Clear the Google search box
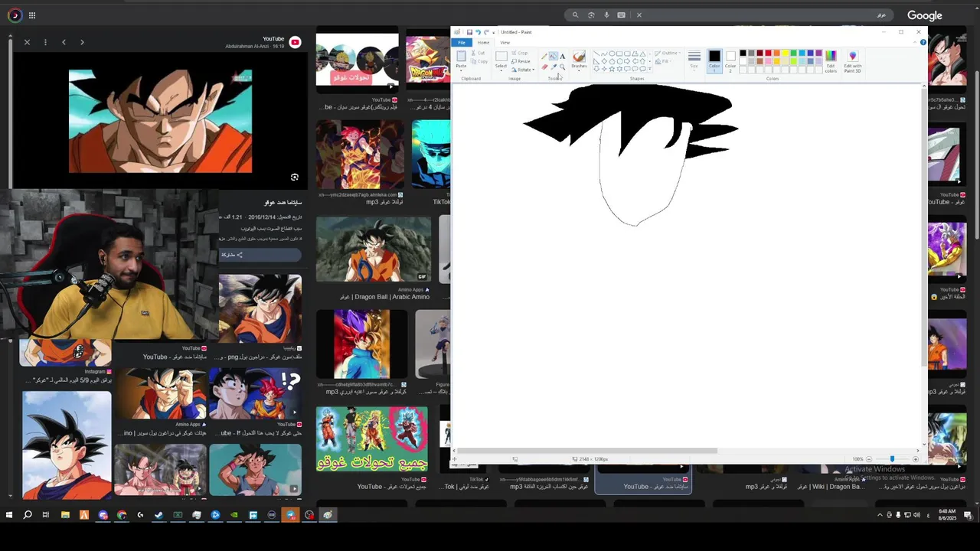Viewport: 980px width, 551px height. coord(639,15)
